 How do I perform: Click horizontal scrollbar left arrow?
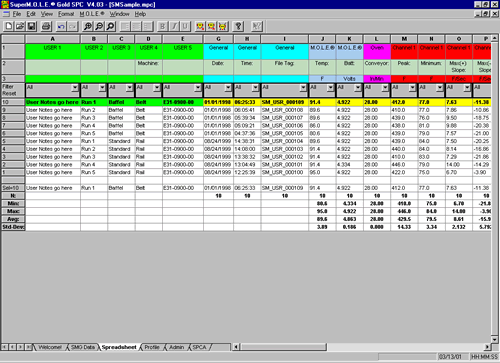(x=236, y=347)
